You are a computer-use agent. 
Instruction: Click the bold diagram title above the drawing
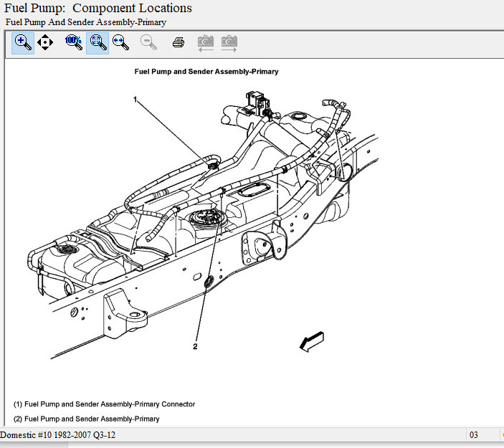click(206, 72)
